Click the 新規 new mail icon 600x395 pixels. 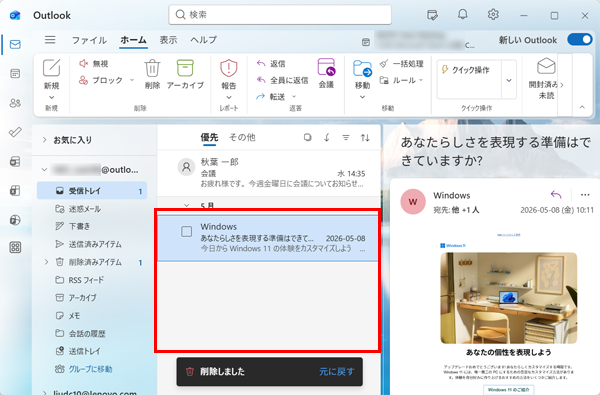pyautogui.click(x=51, y=68)
